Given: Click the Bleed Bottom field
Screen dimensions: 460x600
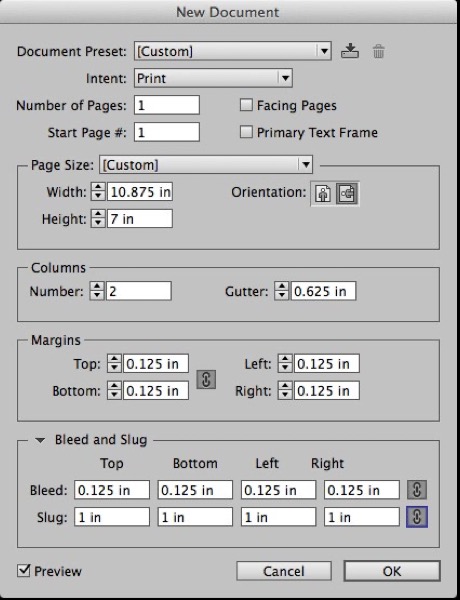Looking at the screenshot, I should point(195,490).
